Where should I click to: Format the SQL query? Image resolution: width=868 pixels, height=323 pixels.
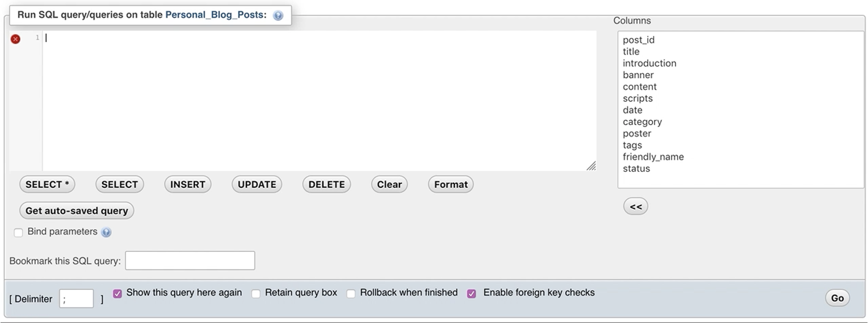(451, 184)
